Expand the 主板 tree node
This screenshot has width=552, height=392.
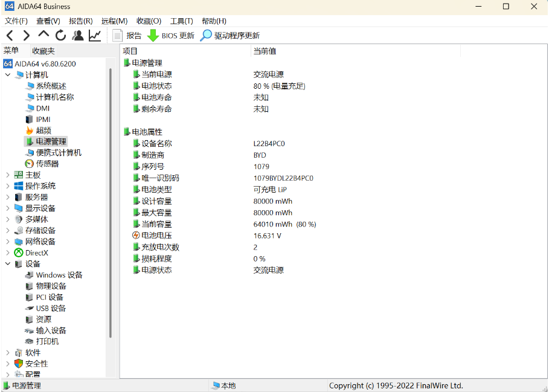pos(8,175)
